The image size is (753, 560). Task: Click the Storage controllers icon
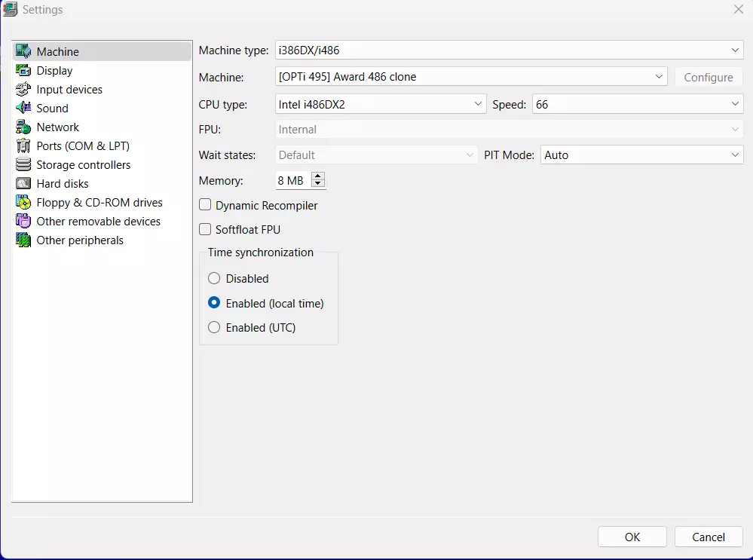[23, 164]
